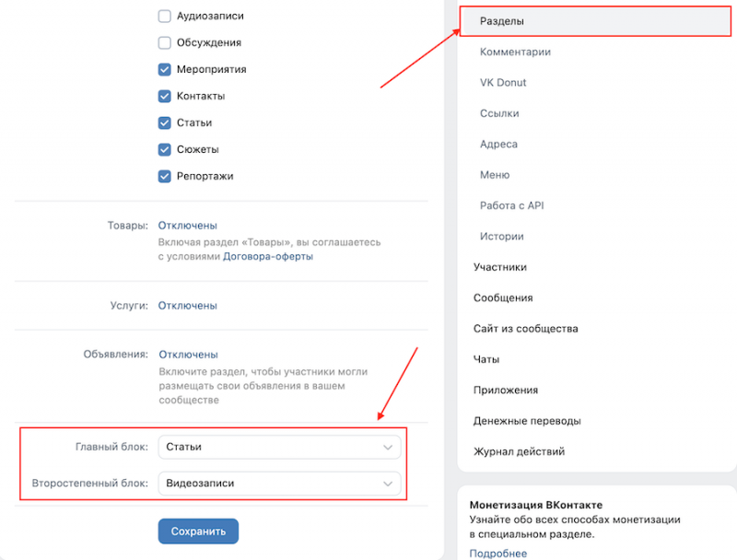Image resolution: width=737 pixels, height=560 pixels.
Task: Expand the Второстепенный блок dropdown
Action: [x=279, y=484]
